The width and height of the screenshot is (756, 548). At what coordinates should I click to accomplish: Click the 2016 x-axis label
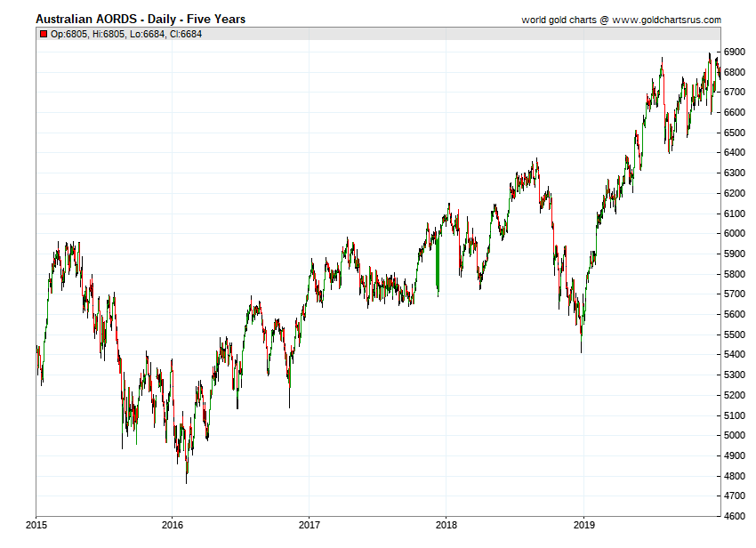click(x=173, y=526)
